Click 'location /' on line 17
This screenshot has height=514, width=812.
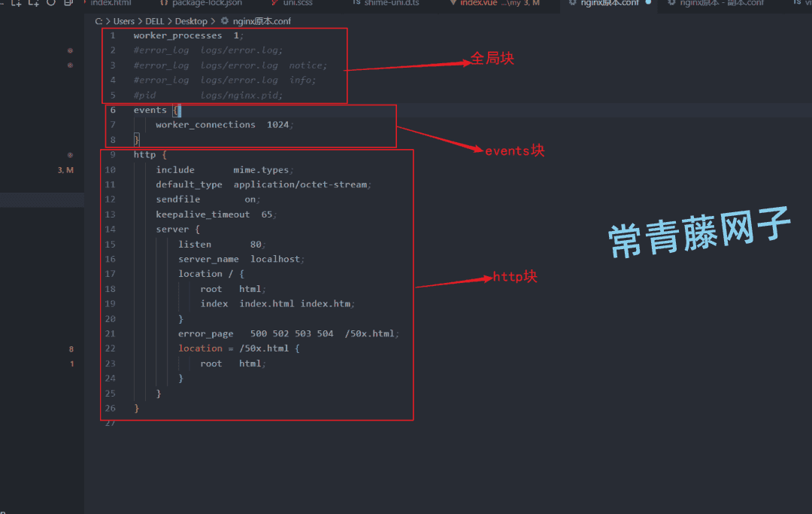(x=205, y=274)
